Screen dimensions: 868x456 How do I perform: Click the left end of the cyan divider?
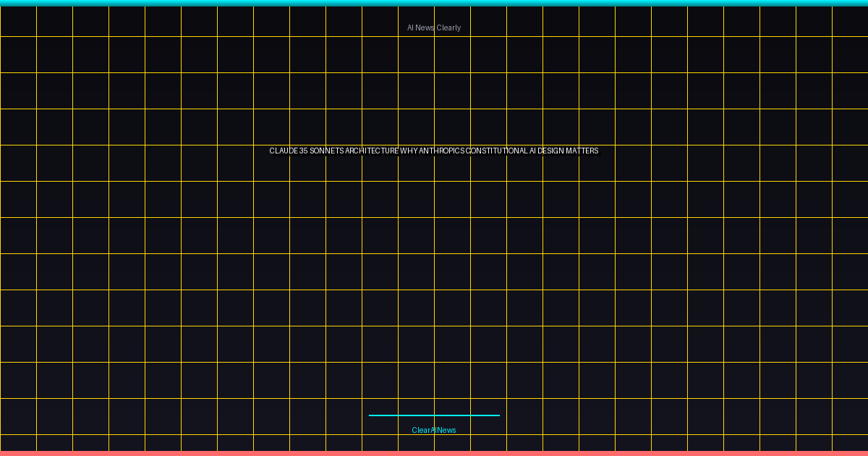click(x=370, y=415)
